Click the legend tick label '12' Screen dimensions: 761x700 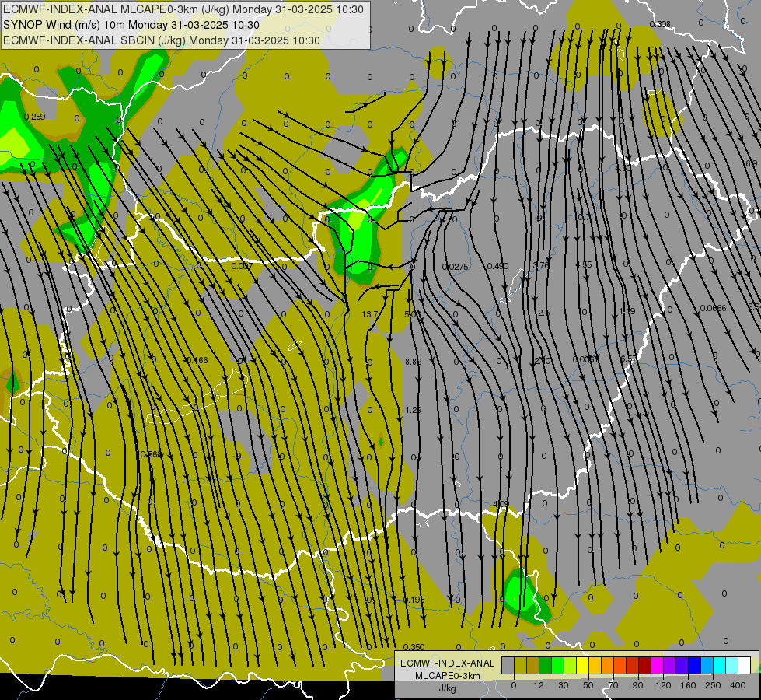[x=539, y=685]
